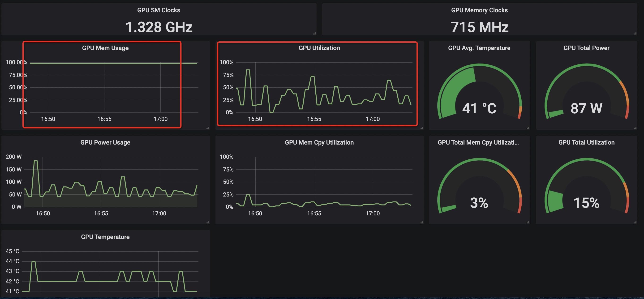Image resolution: width=644 pixels, height=299 pixels.
Task: Click the GPU Avg. Temperature panel title
Action: (479, 48)
